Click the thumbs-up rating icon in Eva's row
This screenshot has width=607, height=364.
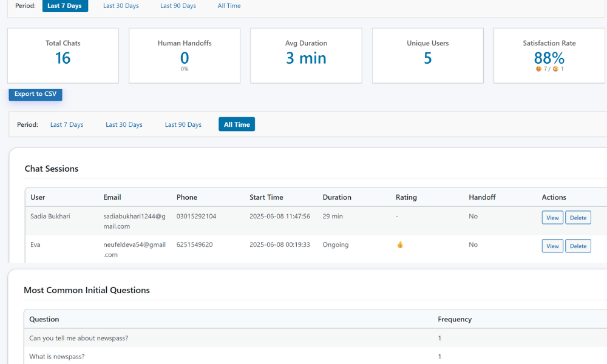pos(400,244)
